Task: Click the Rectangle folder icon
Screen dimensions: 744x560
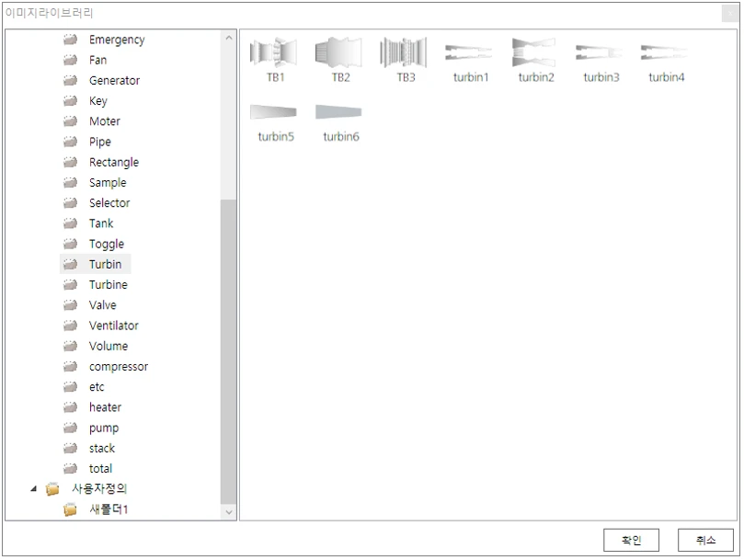Action: click(x=70, y=162)
